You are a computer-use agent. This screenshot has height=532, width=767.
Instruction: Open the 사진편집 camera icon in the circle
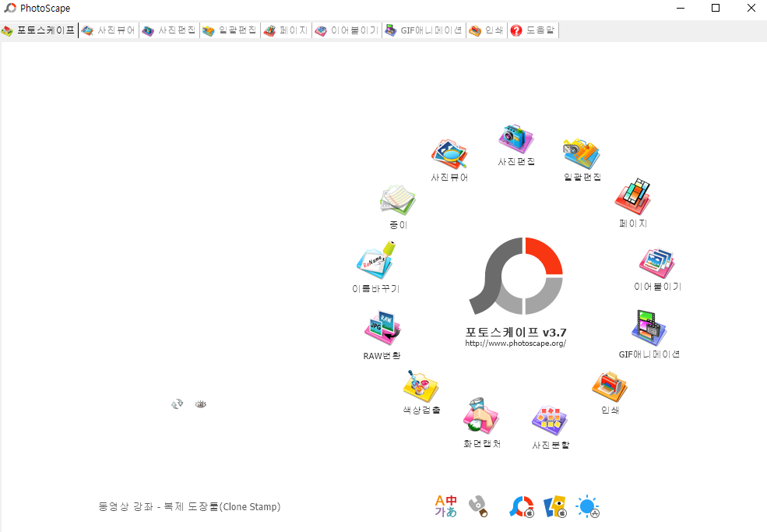coord(516,139)
